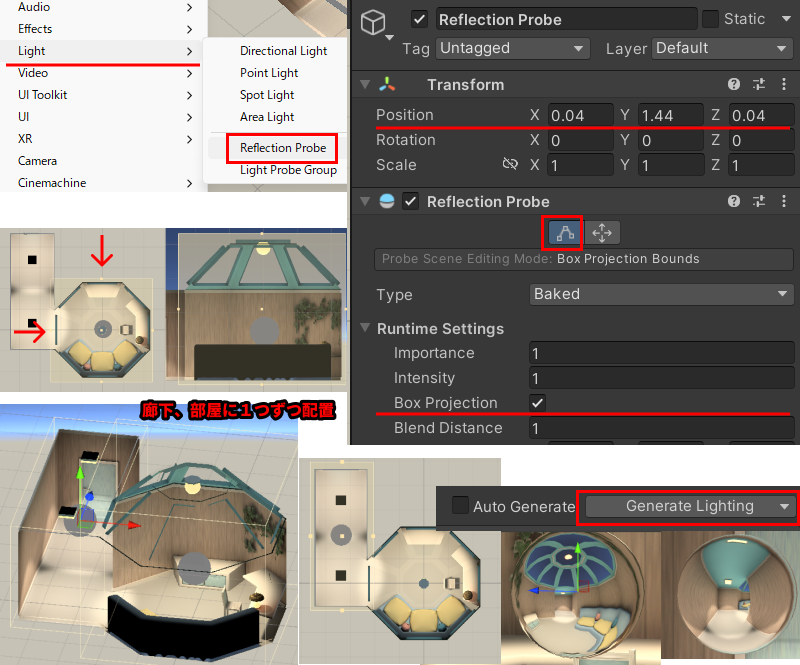This screenshot has height=665, width=800.
Task: Open the Type dropdown set to Baked
Action: pyautogui.click(x=662, y=294)
